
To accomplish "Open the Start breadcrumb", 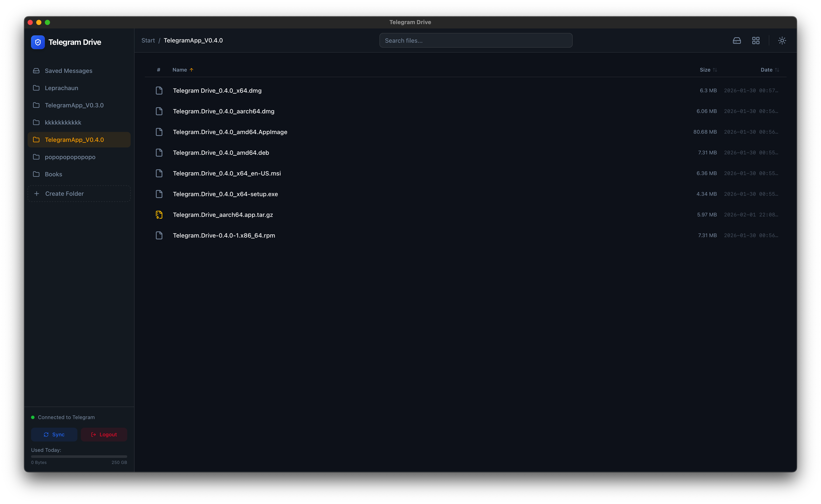I will coord(148,40).
